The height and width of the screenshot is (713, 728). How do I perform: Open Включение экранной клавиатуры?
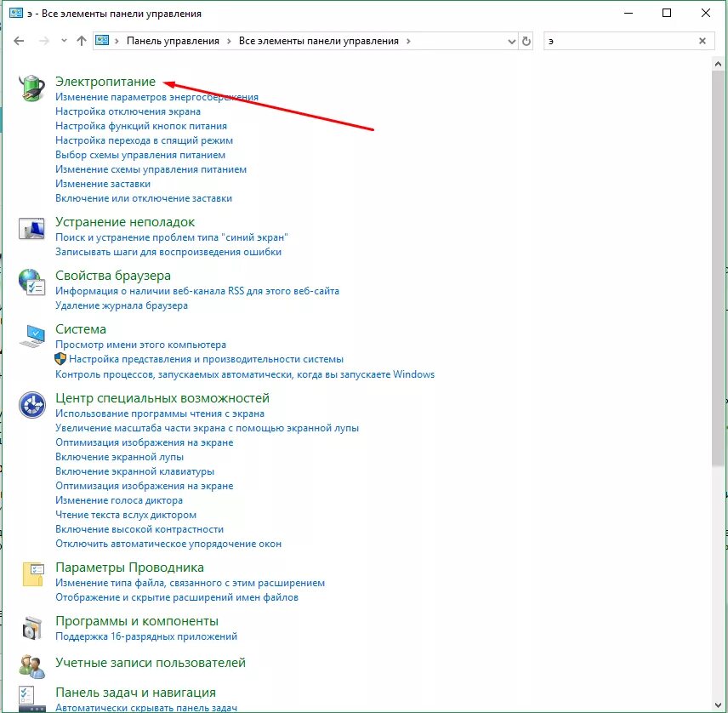[x=134, y=471]
